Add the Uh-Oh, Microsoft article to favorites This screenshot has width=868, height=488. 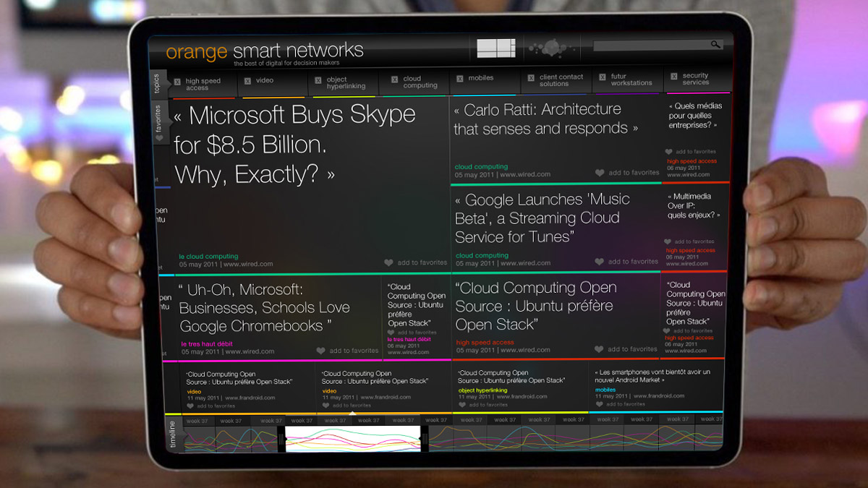coord(347,351)
